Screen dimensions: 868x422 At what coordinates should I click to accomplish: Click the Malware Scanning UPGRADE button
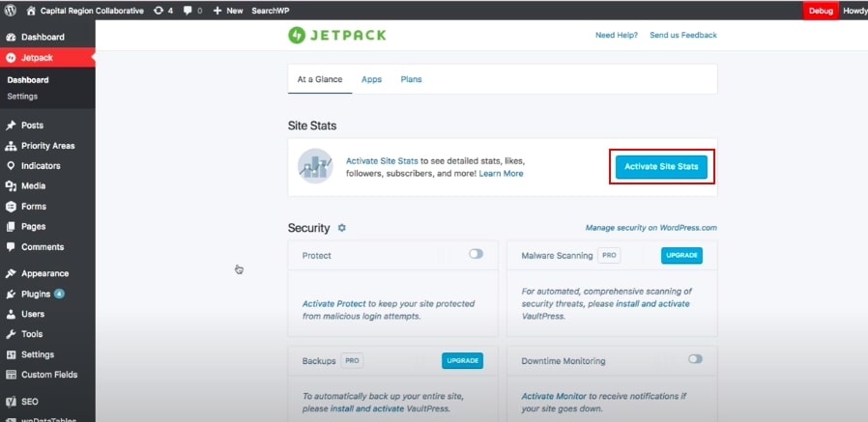[x=681, y=256]
